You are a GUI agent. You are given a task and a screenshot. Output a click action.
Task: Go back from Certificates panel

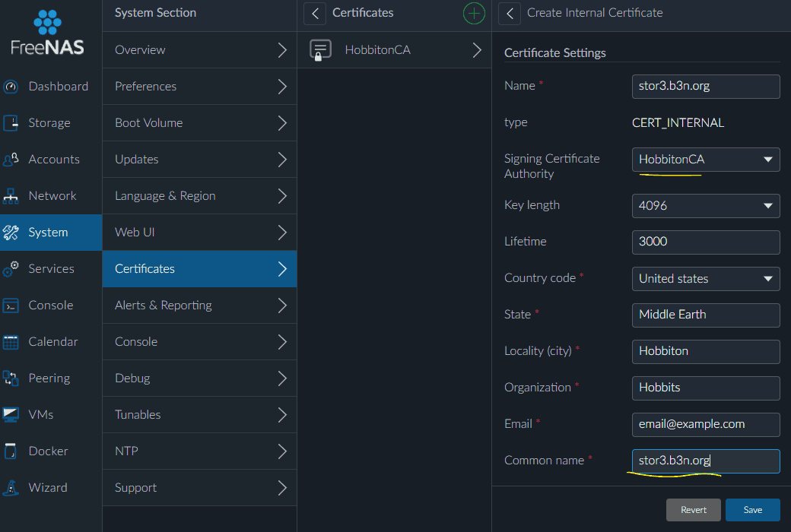316,13
